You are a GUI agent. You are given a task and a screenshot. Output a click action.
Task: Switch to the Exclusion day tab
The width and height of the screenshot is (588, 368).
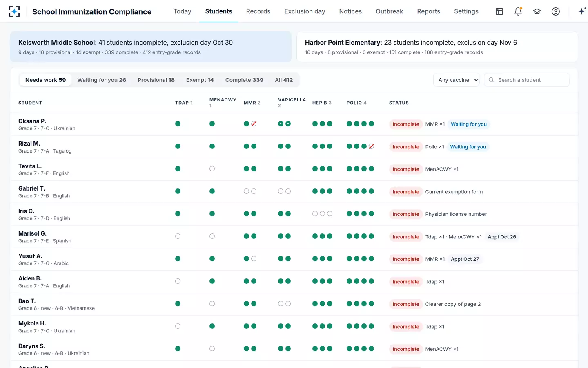point(305,11)
